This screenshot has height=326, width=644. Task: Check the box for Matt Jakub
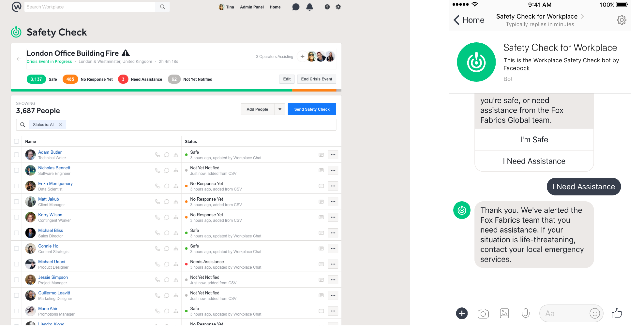[x=16, y=202]
